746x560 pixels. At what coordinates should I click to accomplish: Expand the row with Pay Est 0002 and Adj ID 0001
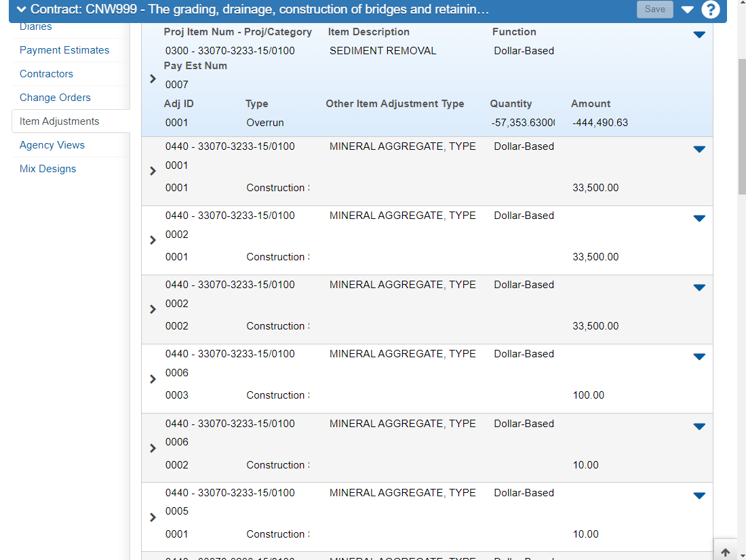pos(153,240)
